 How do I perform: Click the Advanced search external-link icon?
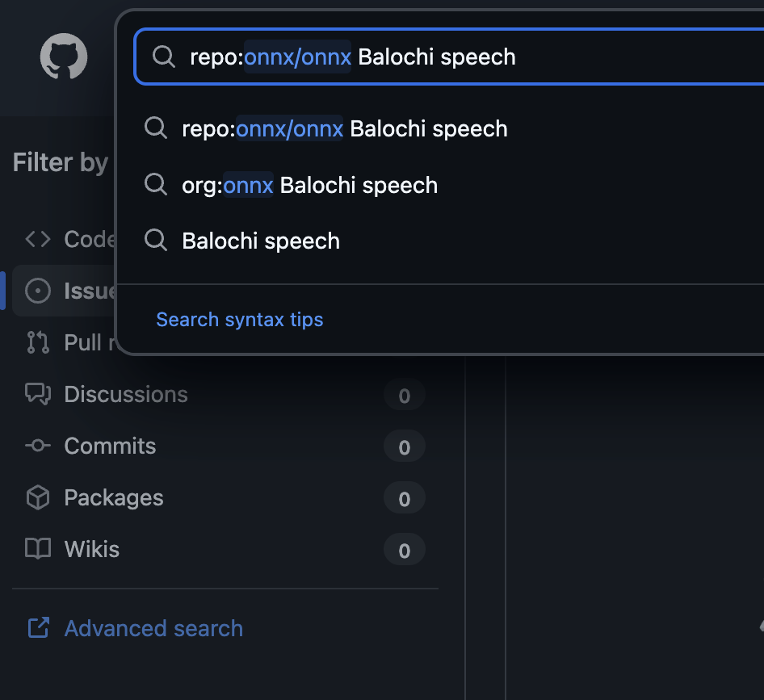(38, 628)
